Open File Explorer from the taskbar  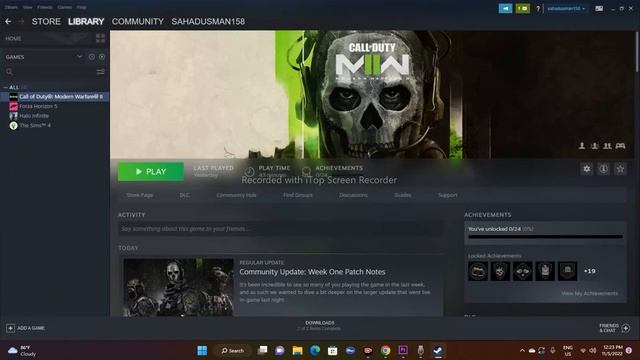click(x=298, y=351)
